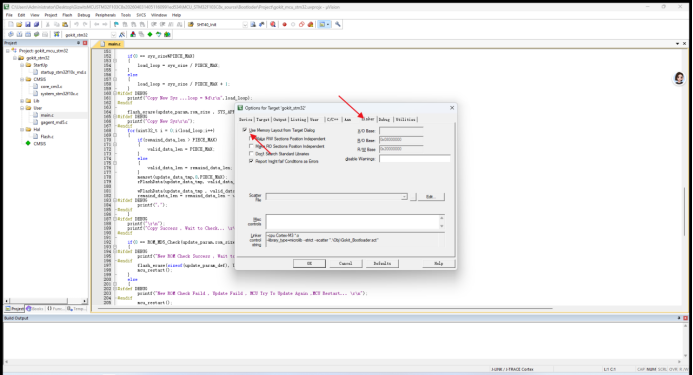Image resolution: width=693 pixels, height=375 pixels.
Task: Click the scatter file browse button
Action: [x=413, y=196]
